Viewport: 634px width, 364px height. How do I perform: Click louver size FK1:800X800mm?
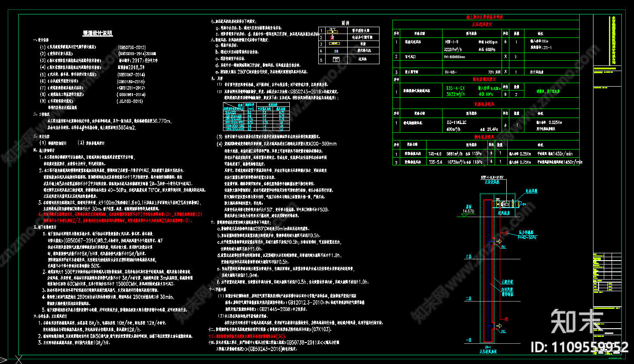point(455,57)
